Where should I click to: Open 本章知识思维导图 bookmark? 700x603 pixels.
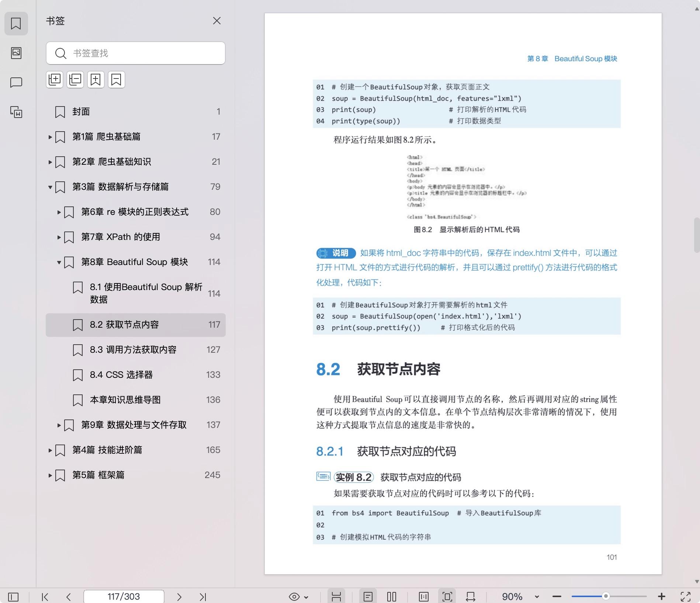(x=136, y=400)
